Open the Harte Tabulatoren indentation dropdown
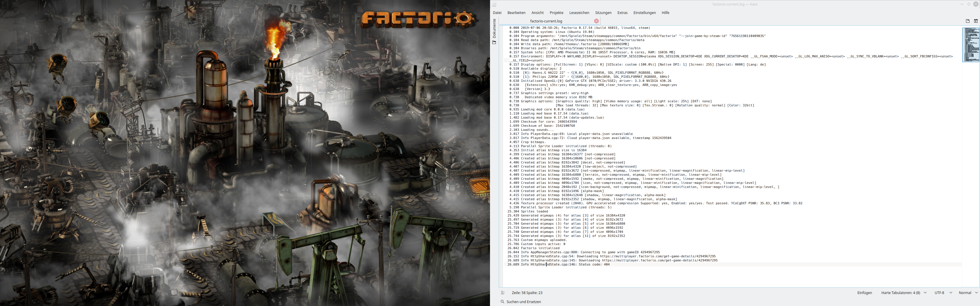This screenshot has width=980, height=306. 904,293
